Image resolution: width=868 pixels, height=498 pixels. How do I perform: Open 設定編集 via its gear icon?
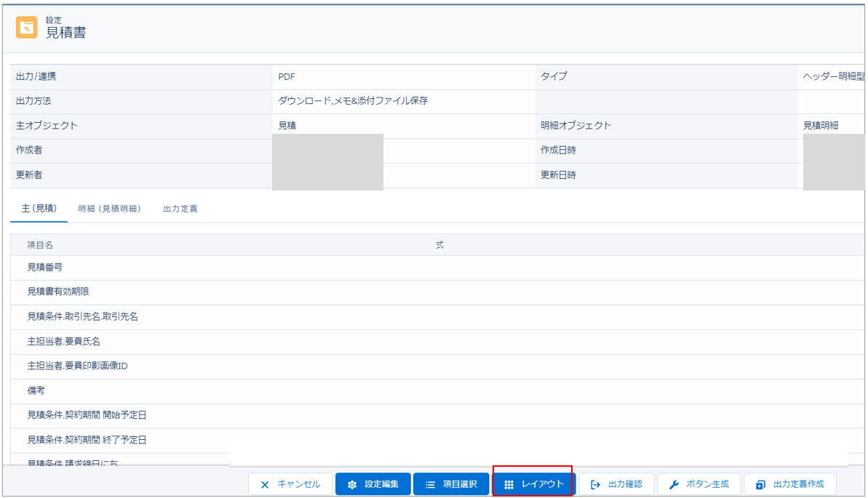pyautogui.click(x=352, y=484)
